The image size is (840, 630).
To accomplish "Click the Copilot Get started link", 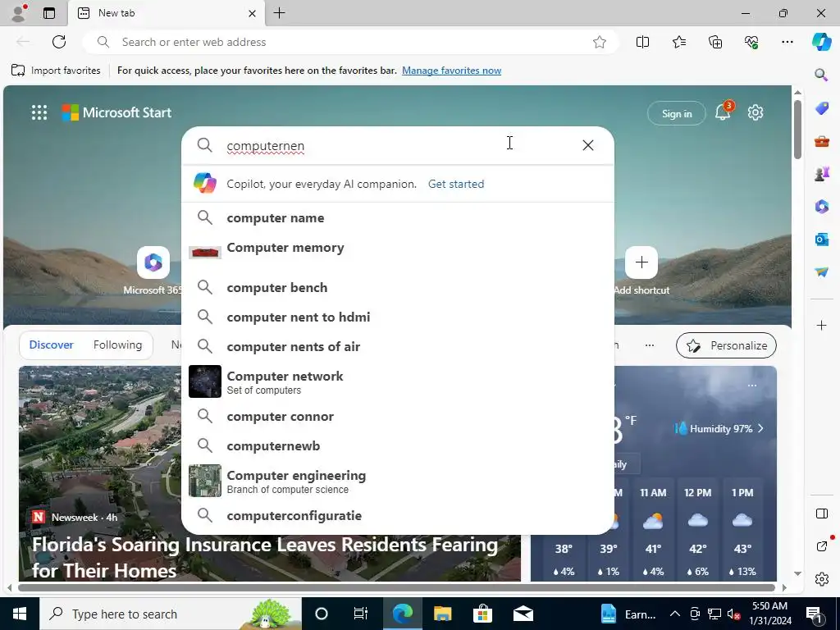I will [456, 184].
